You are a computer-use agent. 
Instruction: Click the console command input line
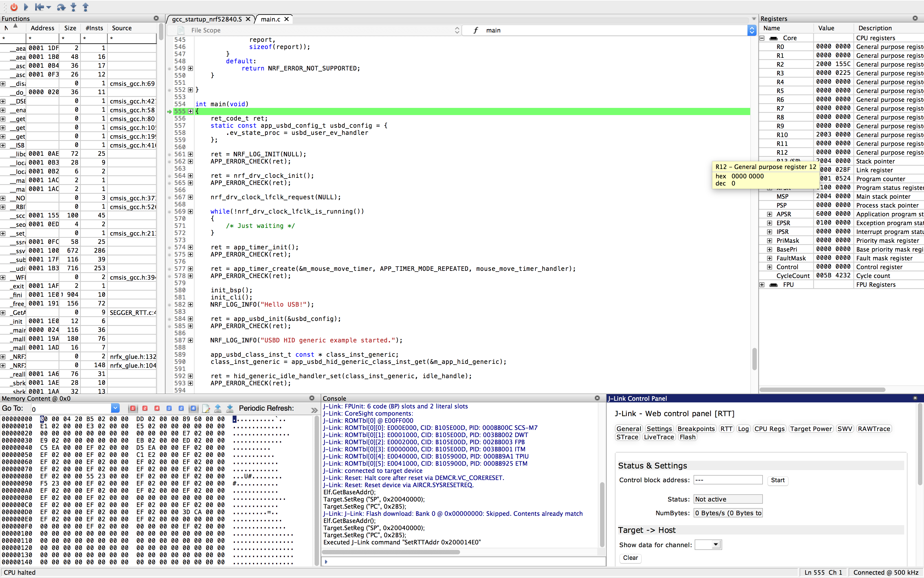click(x=464, y=561)
